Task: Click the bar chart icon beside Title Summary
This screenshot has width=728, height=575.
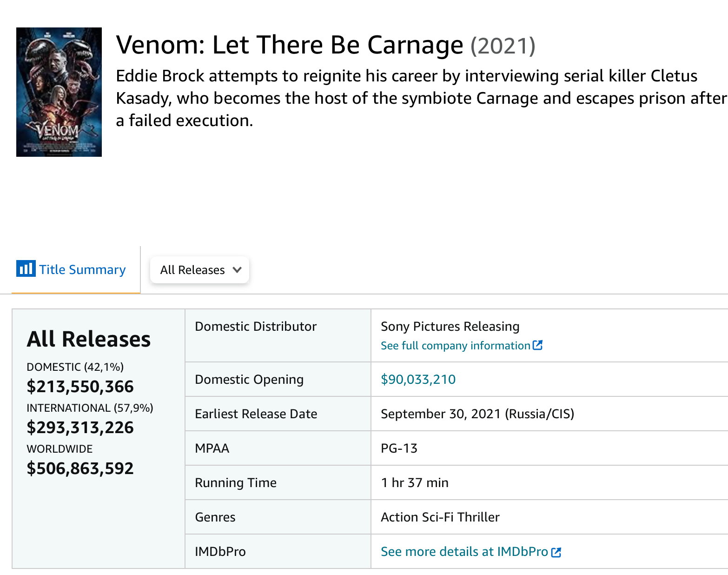Action: 26,268
